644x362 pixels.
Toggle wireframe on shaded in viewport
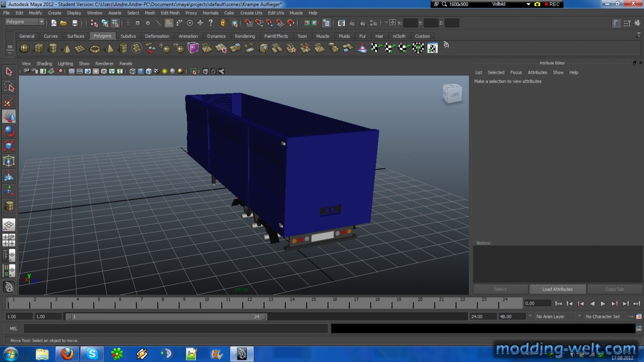point(148,71)
